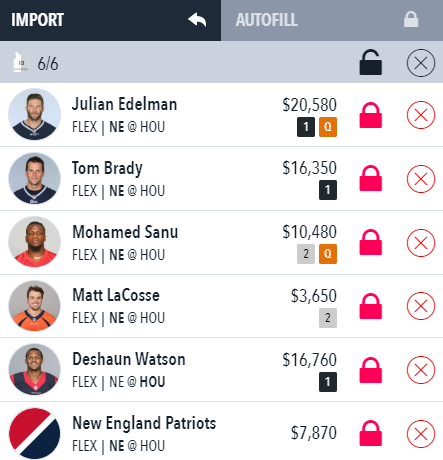This screenshot has width=443, height=460.
Task: Remove Julian Edelman from lineup
Action: [x=421, y=115]
